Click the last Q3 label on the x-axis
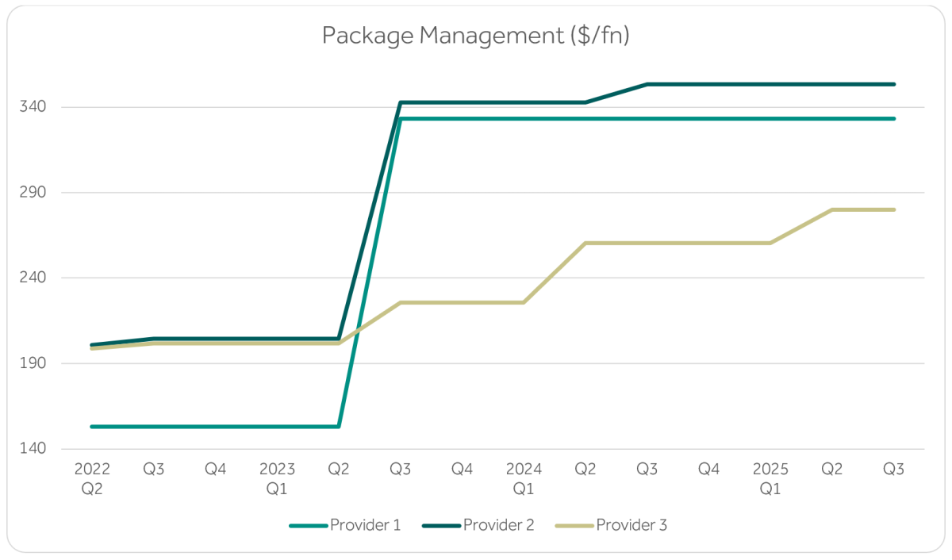The image size is (952, 560). click(894, 470)
